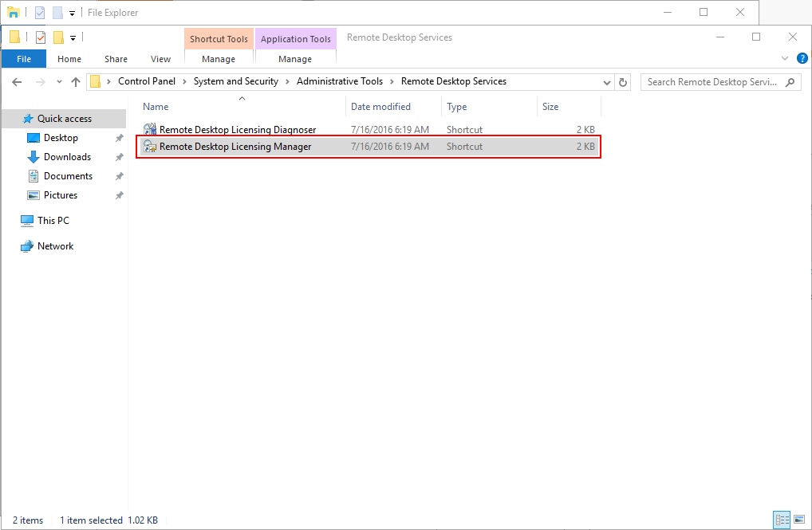Unpin Documents using its pin icon
Image resolution: width=812 pixels, height=530 pixels.
pos(119,176)
